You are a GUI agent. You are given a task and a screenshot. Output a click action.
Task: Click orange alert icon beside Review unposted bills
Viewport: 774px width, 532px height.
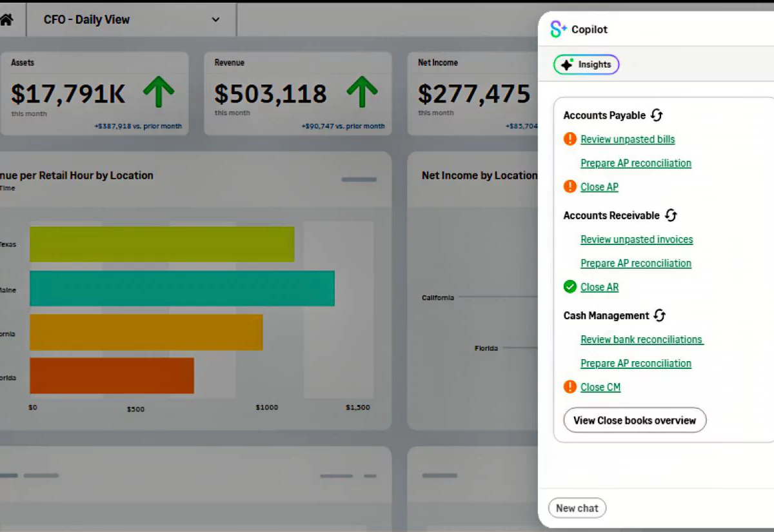(x=570, y=139)
